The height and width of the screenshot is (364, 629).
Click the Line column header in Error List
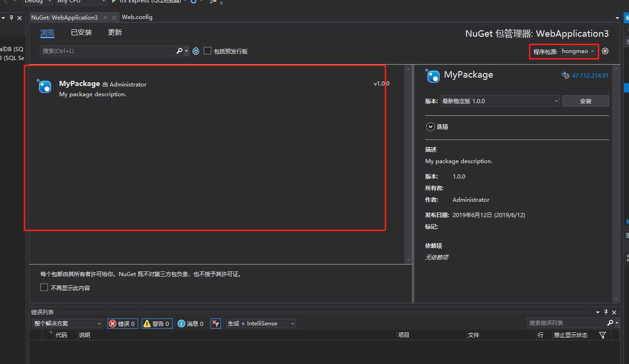[541, 335]
